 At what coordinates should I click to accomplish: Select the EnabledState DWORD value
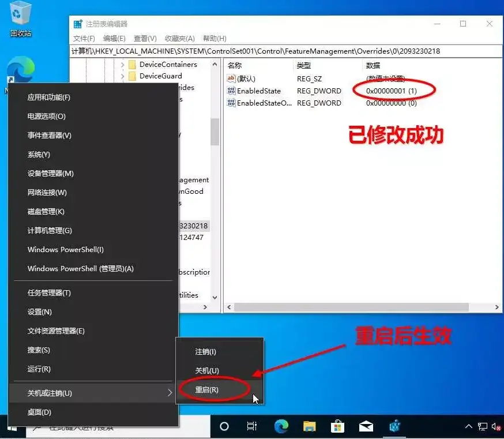tap(259, 91)
